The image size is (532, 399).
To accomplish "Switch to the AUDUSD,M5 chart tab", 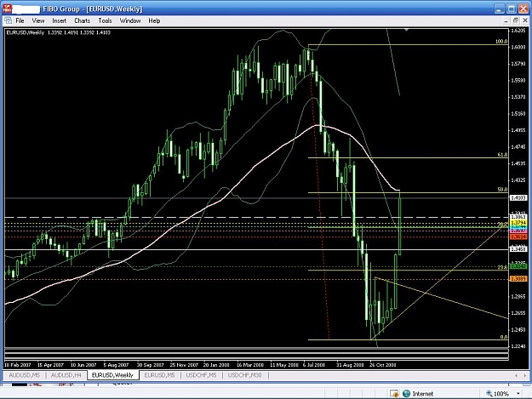I will pos(24,375).
